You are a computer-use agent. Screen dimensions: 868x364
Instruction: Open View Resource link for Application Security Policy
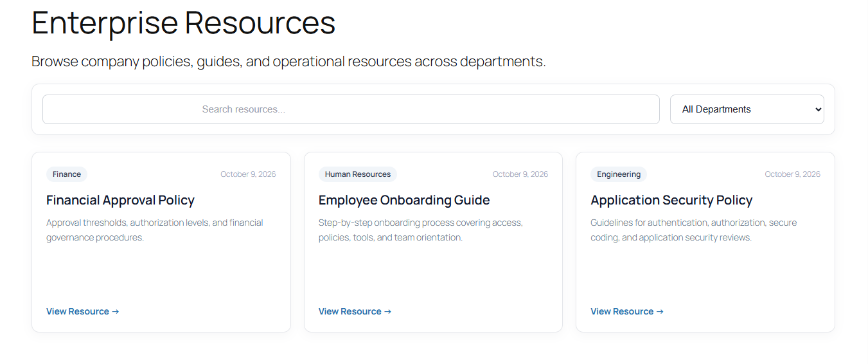click(627, 311)
